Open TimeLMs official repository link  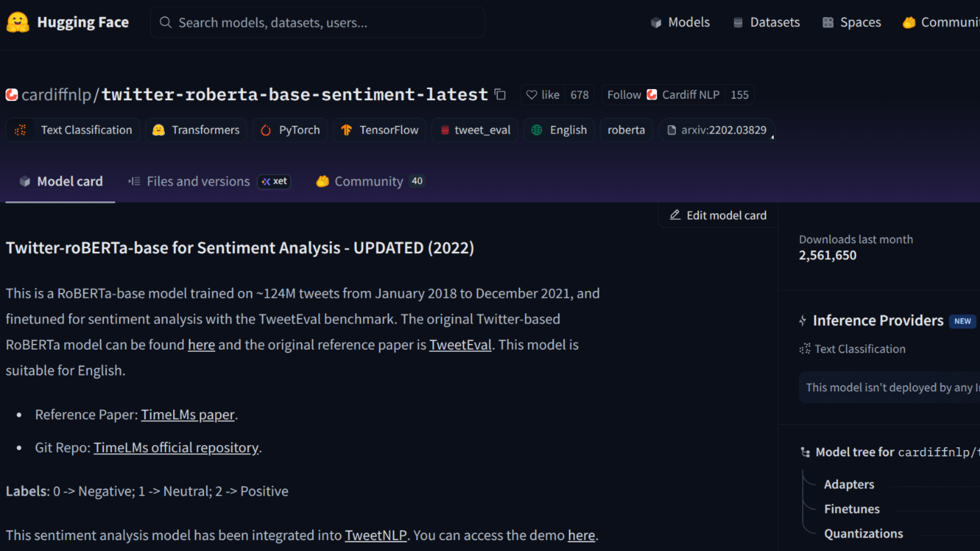tap(176, 448)
